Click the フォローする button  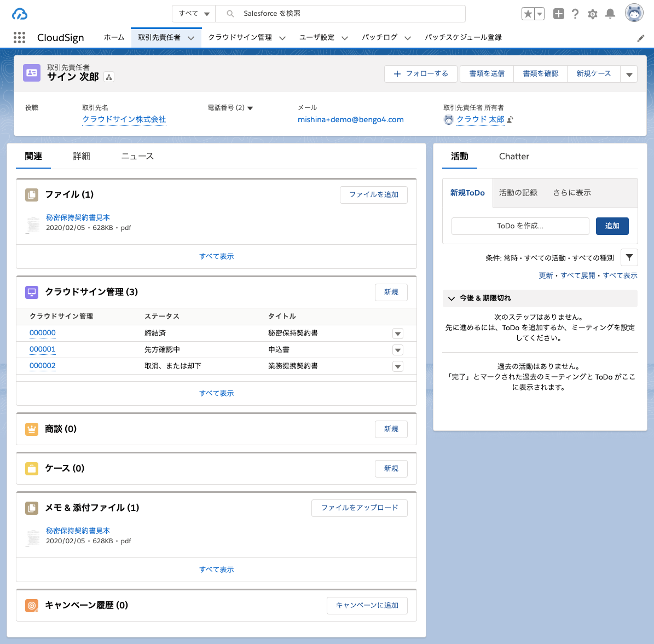(x=421, y=73)
